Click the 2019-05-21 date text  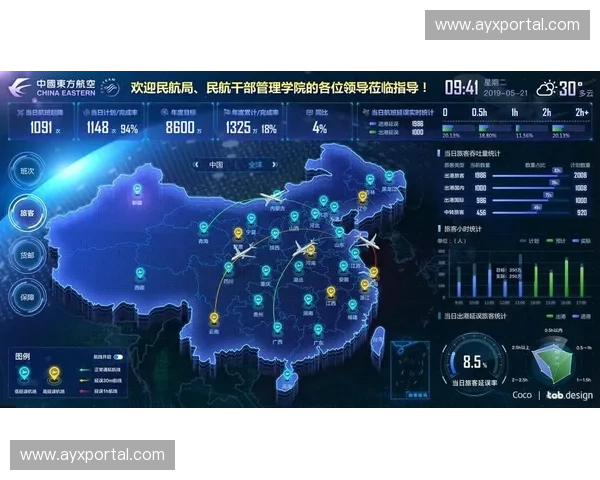tap(505, 93)
